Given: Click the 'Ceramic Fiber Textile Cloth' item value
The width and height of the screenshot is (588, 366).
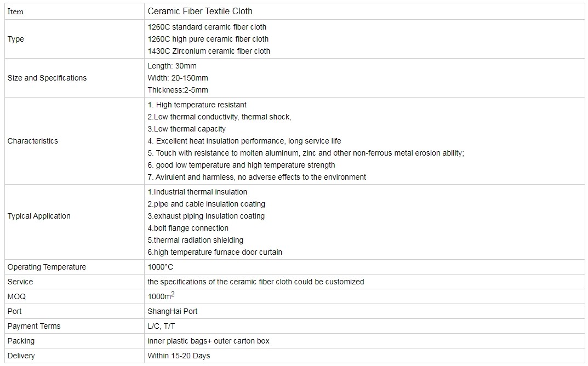Looking at the screenshot, I should pyautogui.click(x=200, y=12).
